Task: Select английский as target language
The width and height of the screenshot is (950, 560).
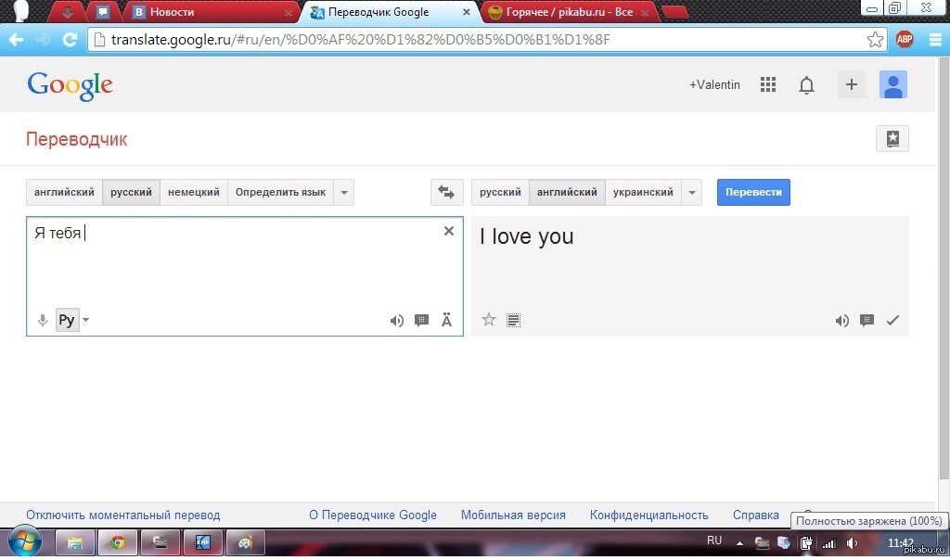Action: tap(567, 193)
